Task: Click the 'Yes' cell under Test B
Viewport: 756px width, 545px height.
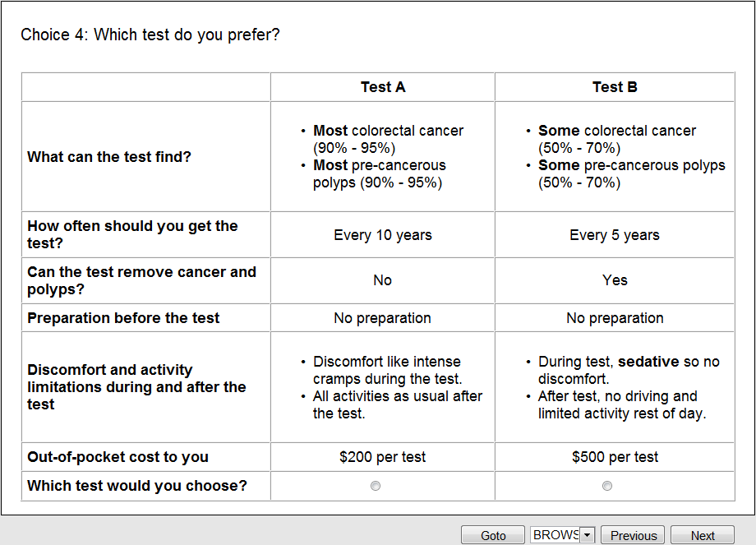Action: (x=615, y=280)
